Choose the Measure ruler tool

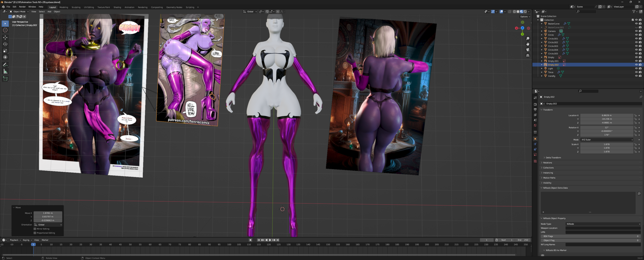pyautogui.click(x=5, y=71)
